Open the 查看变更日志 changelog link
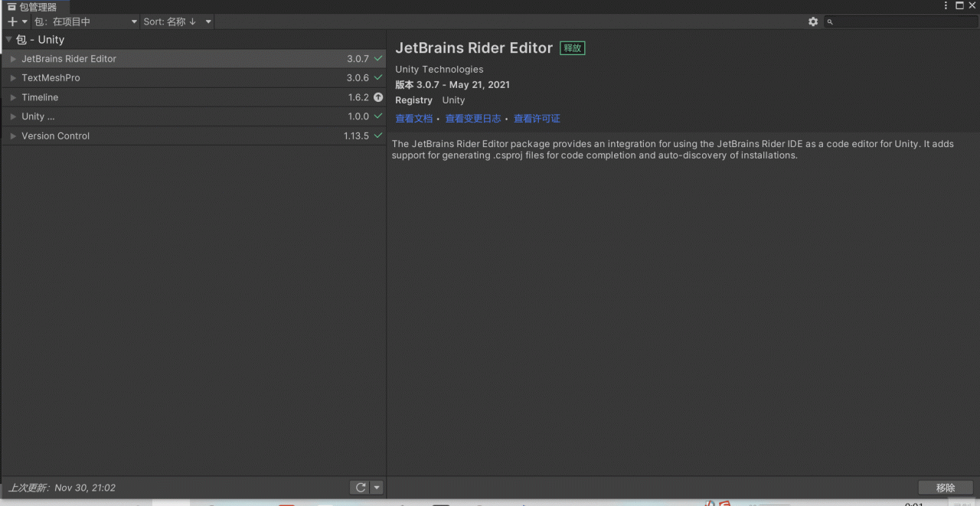Image resolution: width=980 pixels, height=506 pixels. pyautogui.click(x=473, y=119)
